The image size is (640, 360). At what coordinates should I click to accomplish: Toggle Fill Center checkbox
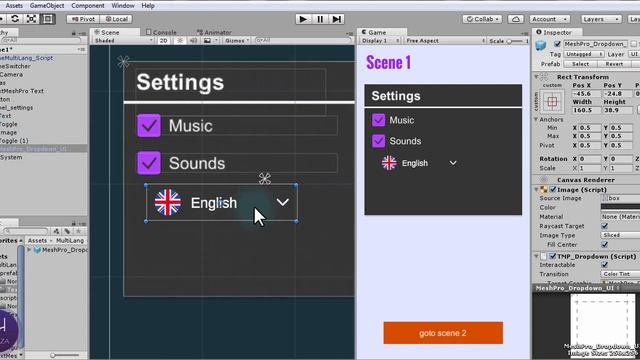(604, 244)
